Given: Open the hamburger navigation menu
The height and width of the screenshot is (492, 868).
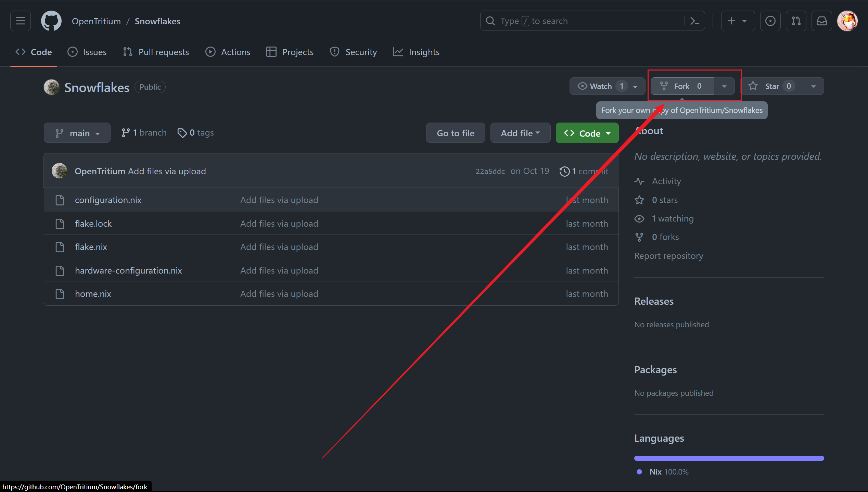Looking at the screenshot, I should tap(21, 21).
